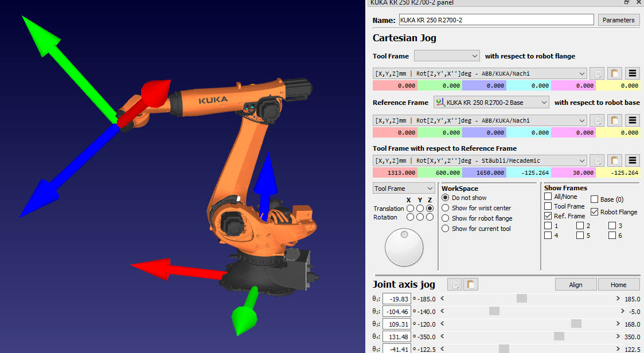Copy joint values in Joint axis jog
The height and width of the screenshot is (353, 644).
tap(455, 284)
